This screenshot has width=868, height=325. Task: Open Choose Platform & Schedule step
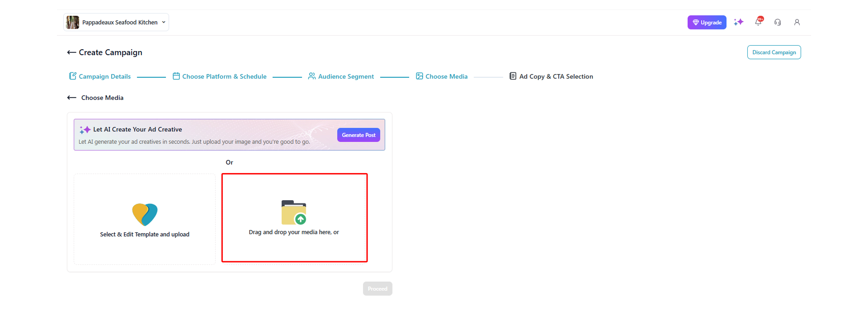point(220,76)
